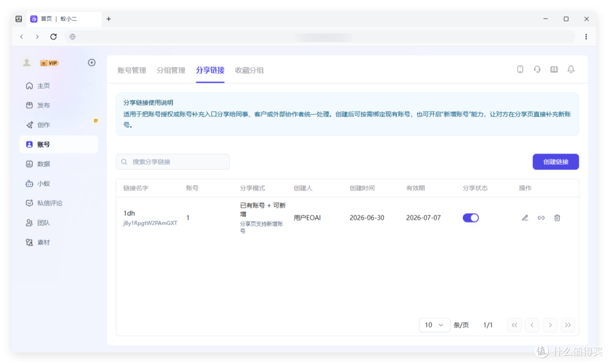Click the VIP badge
This screenshot has height=364, width=608.
tap(49, 63)
